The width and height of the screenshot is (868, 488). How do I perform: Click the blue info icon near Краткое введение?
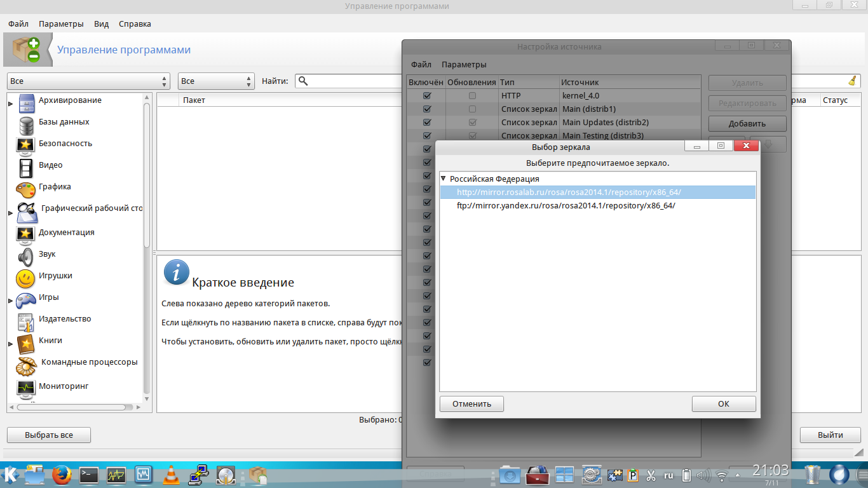176,272
